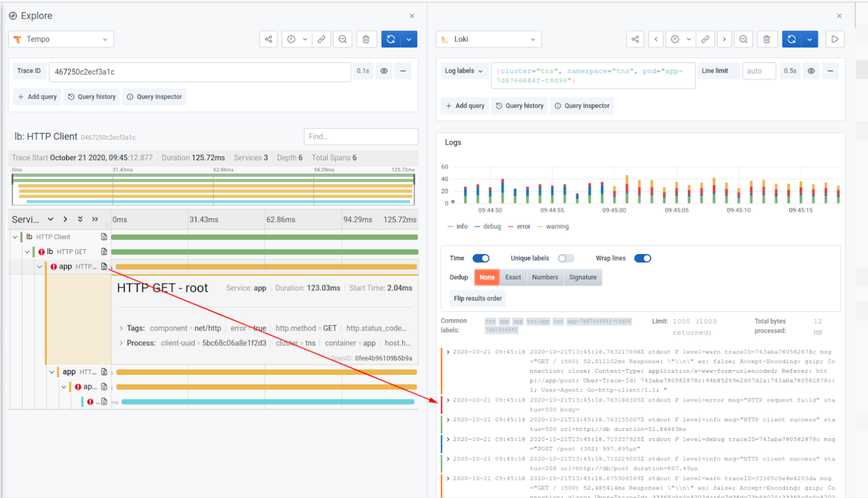This screenshot has width=868, height=498.
Task: Share the Tempo query via share icon
Action: (x=268, y=39)
